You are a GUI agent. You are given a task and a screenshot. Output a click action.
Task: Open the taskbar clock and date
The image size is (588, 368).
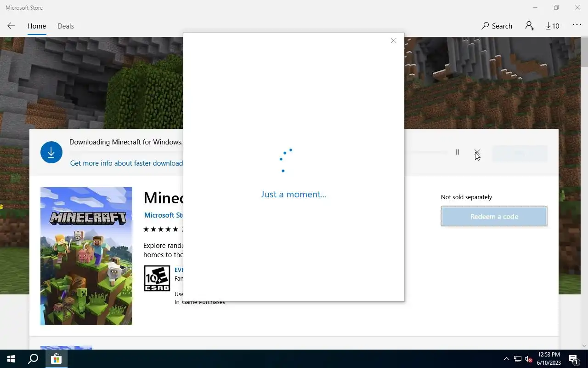[549, 359]
